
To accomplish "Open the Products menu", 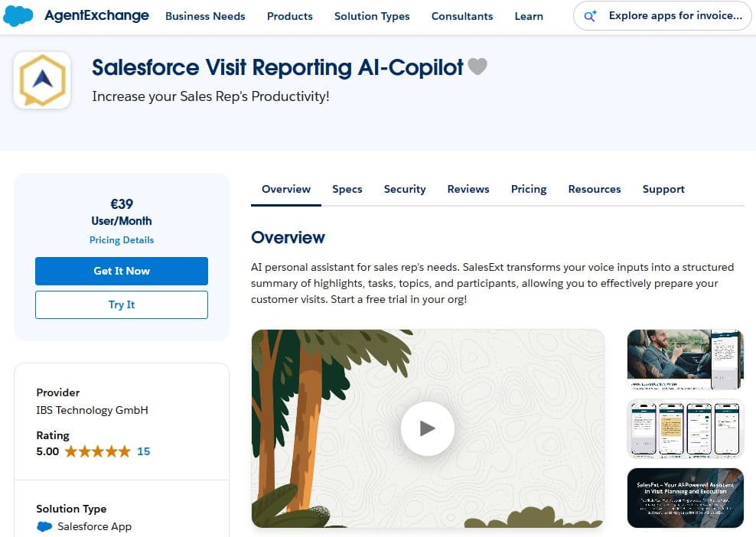I will click(x=290, y=16).
